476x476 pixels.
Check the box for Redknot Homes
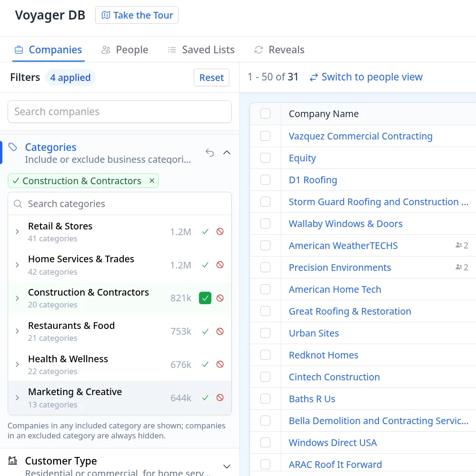point(265,355)
